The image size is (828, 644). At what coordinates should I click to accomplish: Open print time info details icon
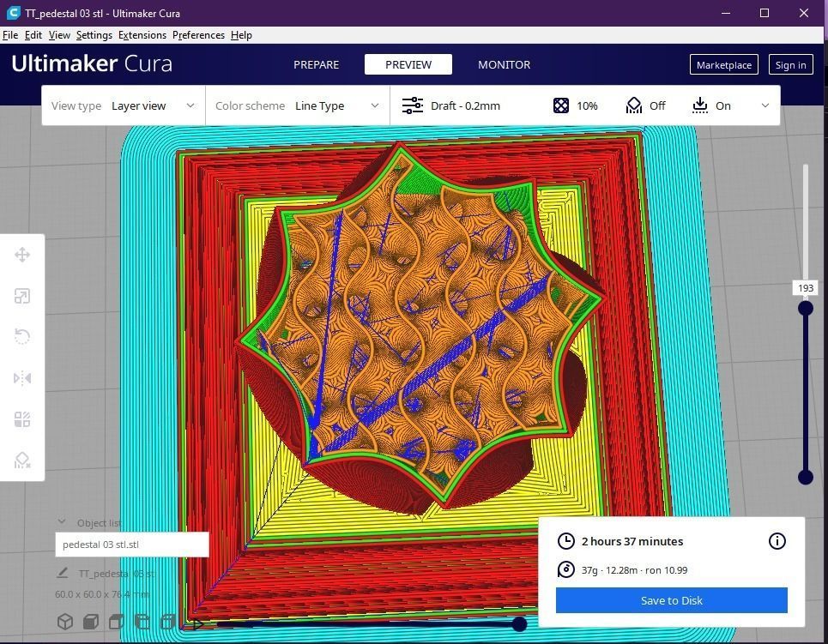point(777,541)
